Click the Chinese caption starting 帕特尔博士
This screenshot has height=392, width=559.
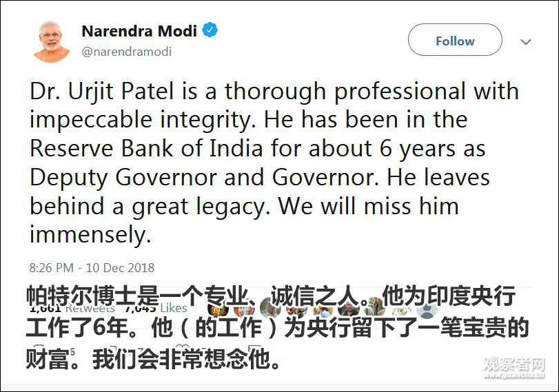point(270,297)
